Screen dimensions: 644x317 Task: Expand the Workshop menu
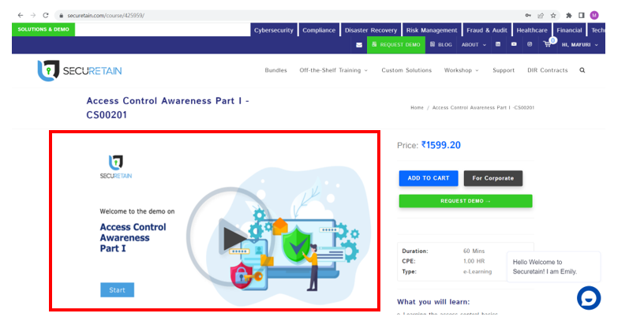point(461,70)
